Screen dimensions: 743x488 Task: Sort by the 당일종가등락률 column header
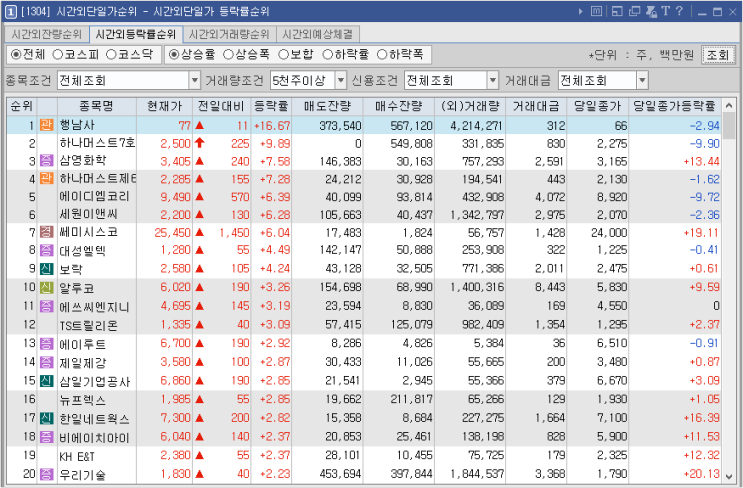(674, 106)
